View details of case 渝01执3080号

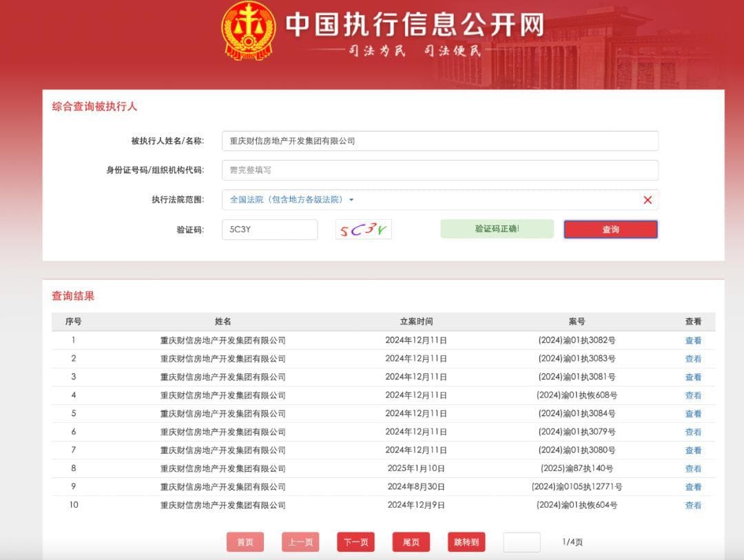(693, 450)
